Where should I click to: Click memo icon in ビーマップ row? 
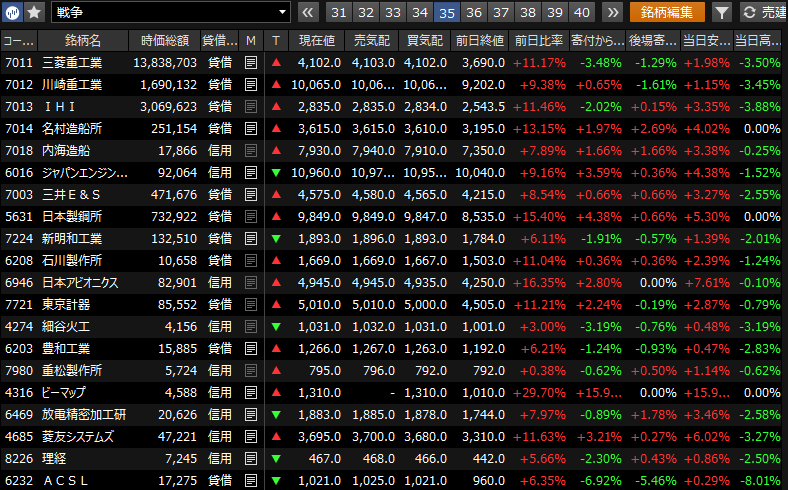point(251,392)
